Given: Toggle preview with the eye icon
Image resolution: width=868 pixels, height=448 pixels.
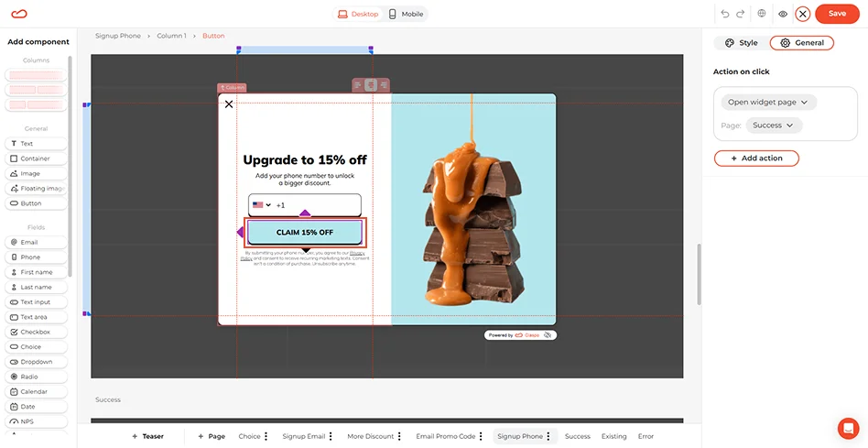Looking at the screenshot, I should (783, 14).
